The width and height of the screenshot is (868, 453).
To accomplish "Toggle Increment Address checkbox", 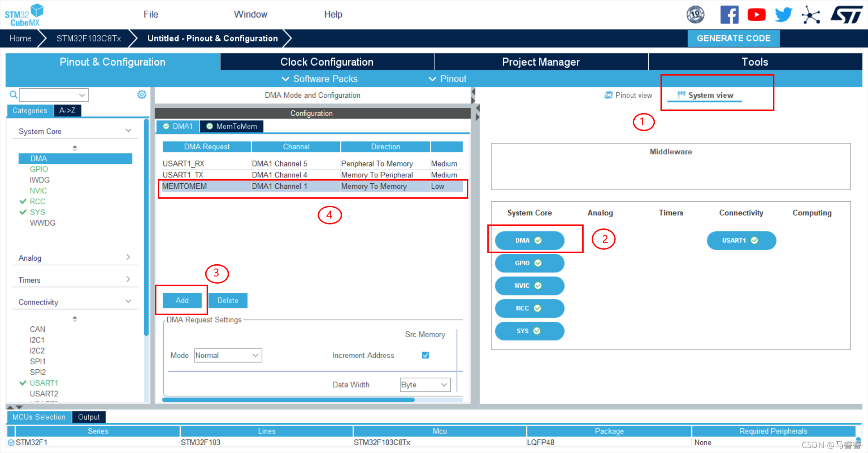I will tap(425, 355).
